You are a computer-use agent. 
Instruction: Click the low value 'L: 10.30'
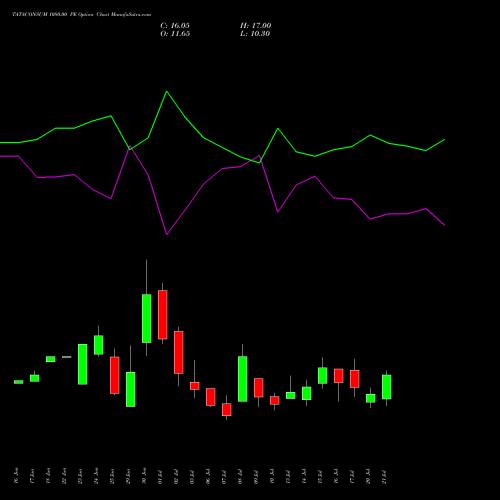pos(255,34)
